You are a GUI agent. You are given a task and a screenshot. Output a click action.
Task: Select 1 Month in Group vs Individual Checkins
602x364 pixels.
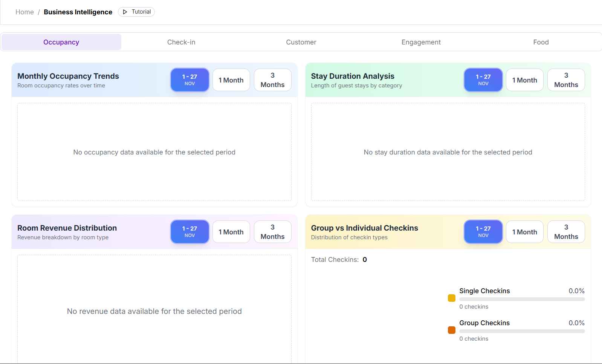point(524,232)
